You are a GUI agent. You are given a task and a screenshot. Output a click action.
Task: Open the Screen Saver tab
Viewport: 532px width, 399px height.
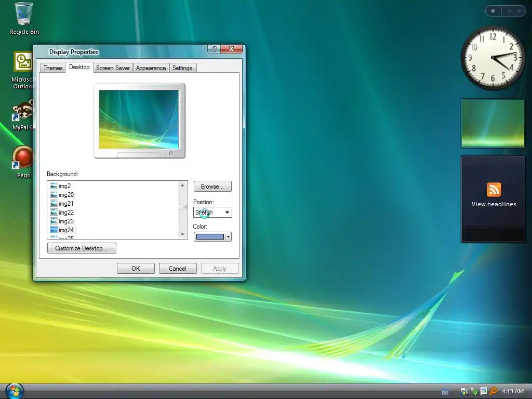point(113,68)
